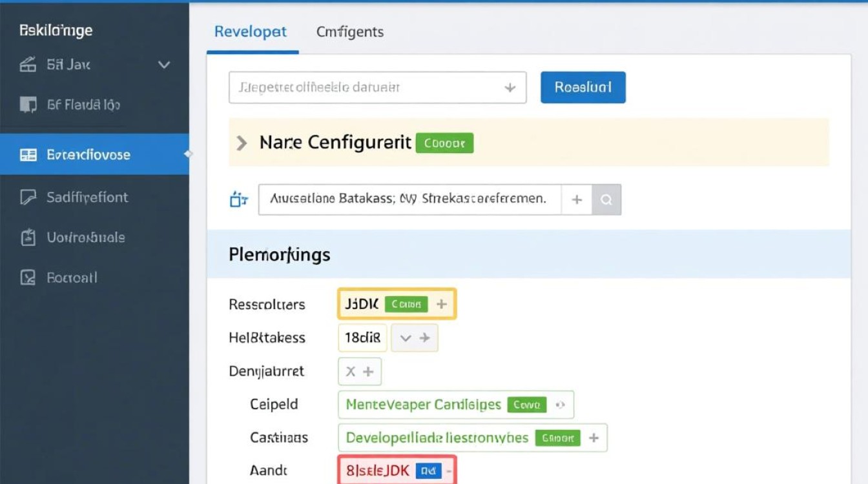Click the Developerliade liestronwbes field
868x484 pixels.
437,438
